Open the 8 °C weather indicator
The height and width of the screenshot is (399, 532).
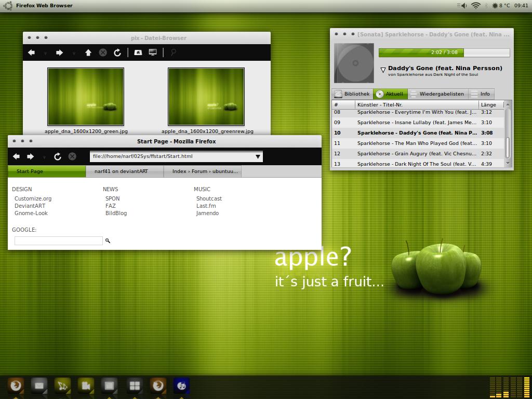(501, 5)
